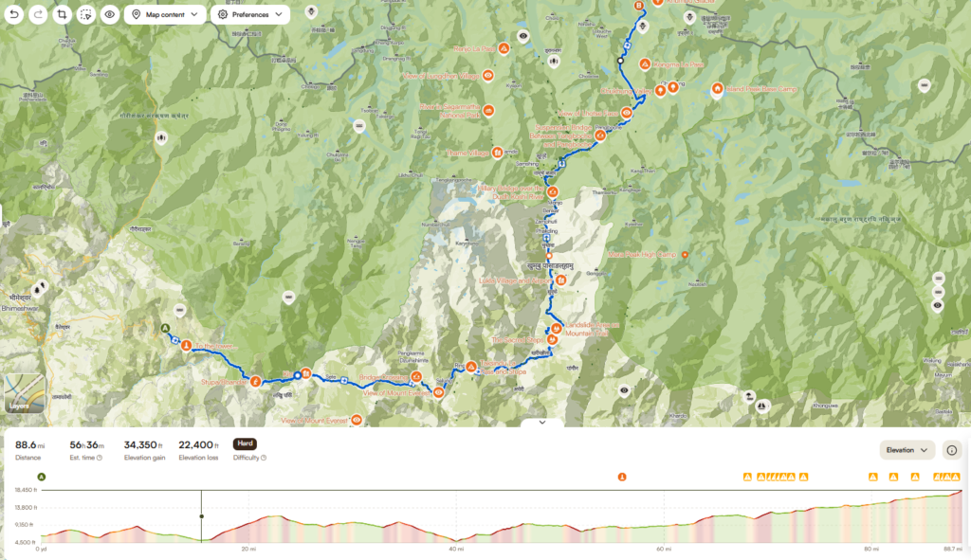Open the Preferences dropdown
The image size is (971, 560).
point(250,14)
